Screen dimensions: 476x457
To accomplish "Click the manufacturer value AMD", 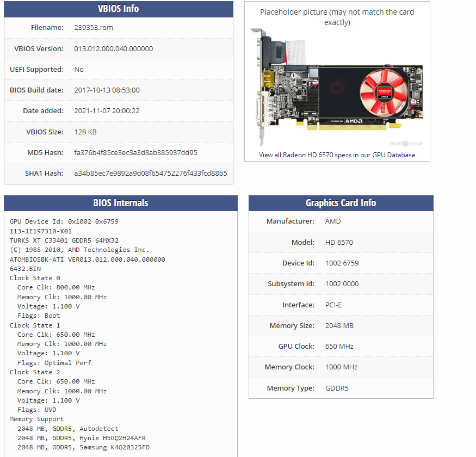I will [x=333, y=221].
